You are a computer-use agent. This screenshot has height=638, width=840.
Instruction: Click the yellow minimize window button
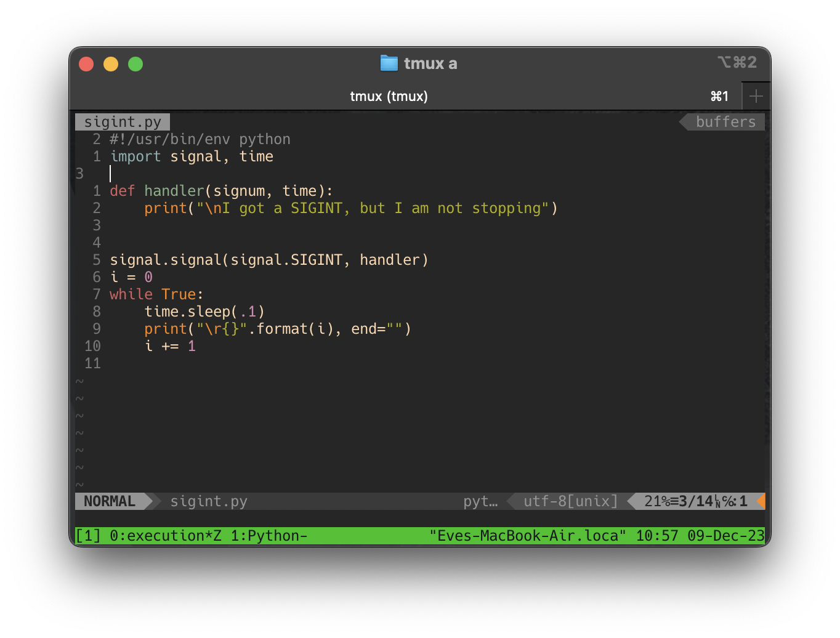[111, 64]
